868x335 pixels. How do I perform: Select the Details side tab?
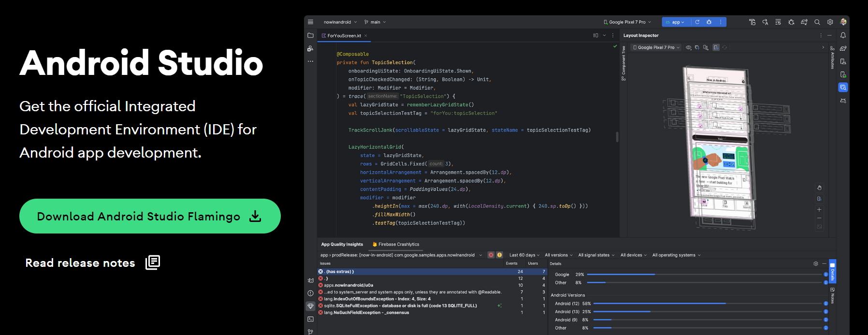tap(832, 272)
